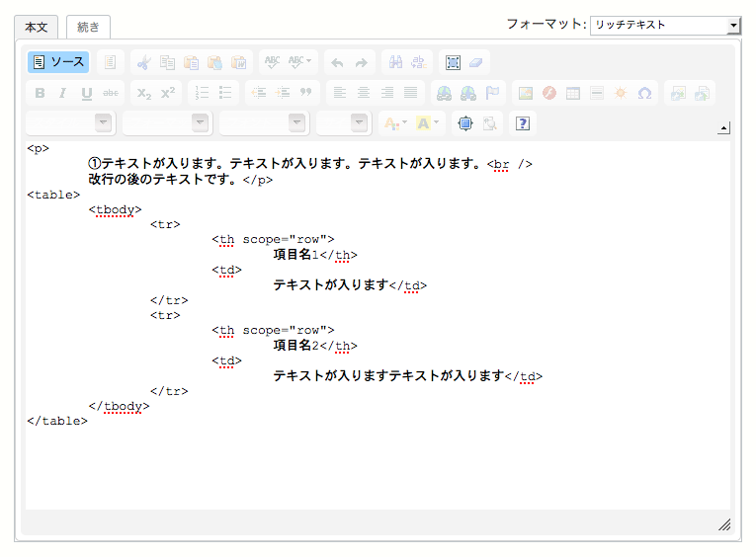This screenshot has height=557, width=756.
Task: Click Paste as plain text icon
Action: click(215, 62)
